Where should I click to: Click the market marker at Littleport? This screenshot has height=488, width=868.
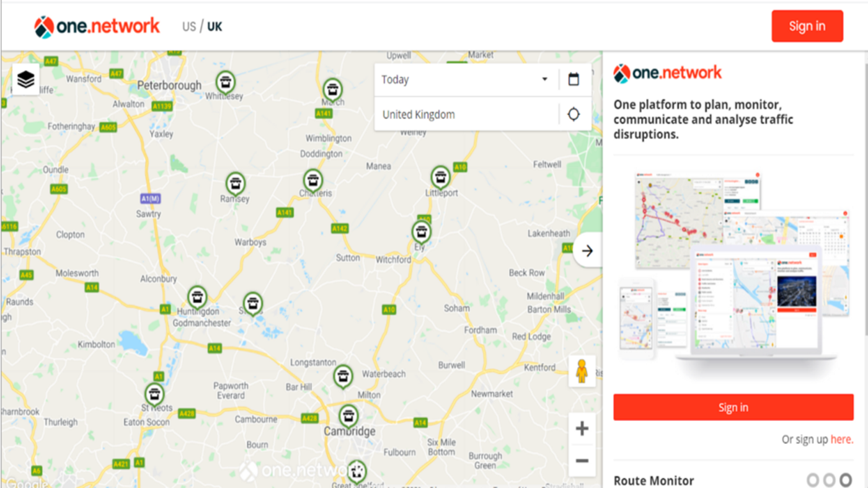click(x=440, y=177)
